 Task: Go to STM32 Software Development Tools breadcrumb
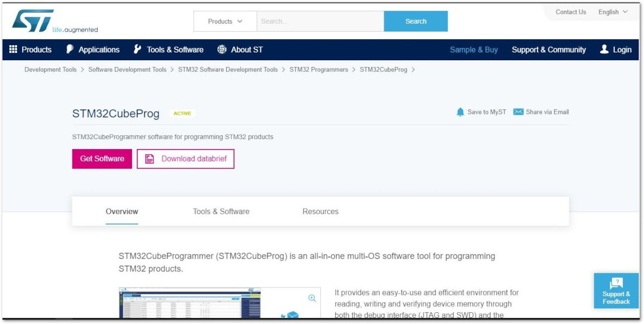click(228, 70)
